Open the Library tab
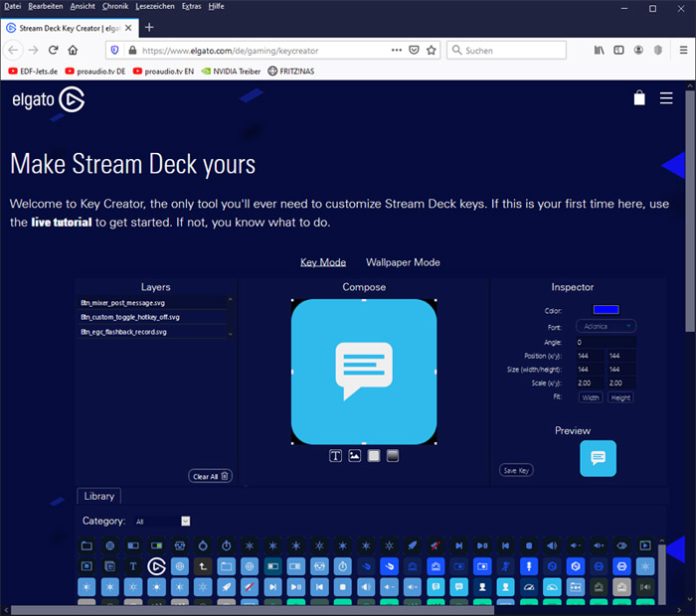The width and height of the screenshot is (696, 616). 99,496
